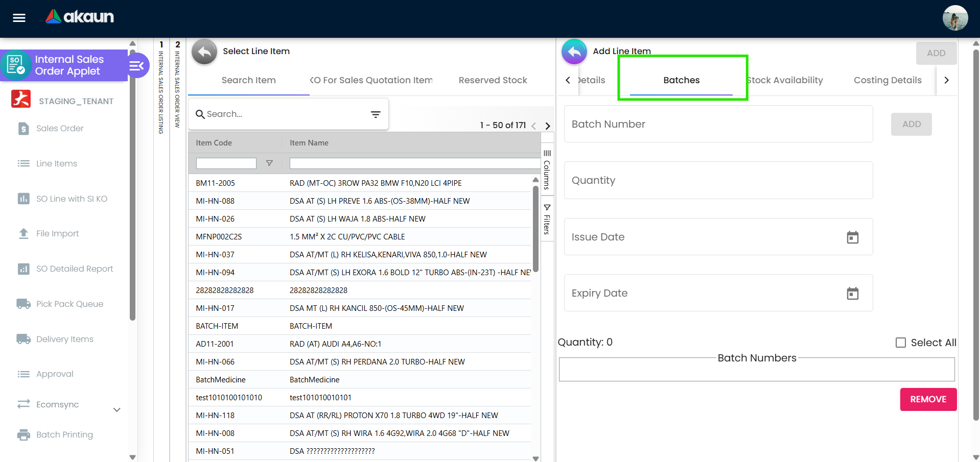Viewport: 980px width, 462px height.
Task: Click the user profile avatar
Action: click(954, 18)
